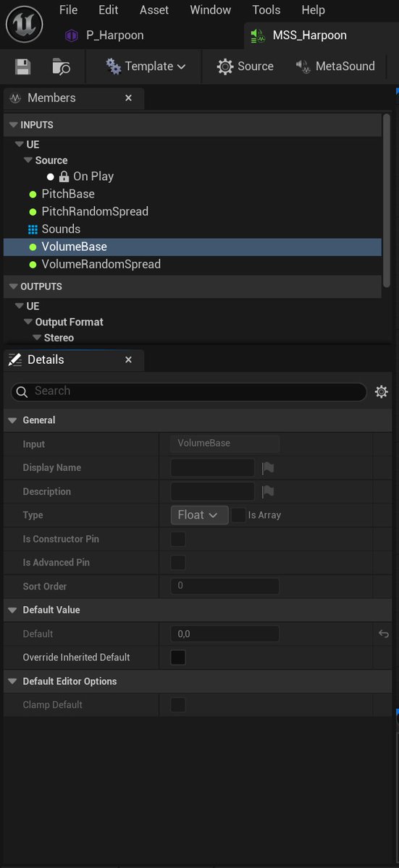The width and height of the screenshot is (399, 868).
Task: Select the Sounds array input
Action: click(x=61, y=229)
